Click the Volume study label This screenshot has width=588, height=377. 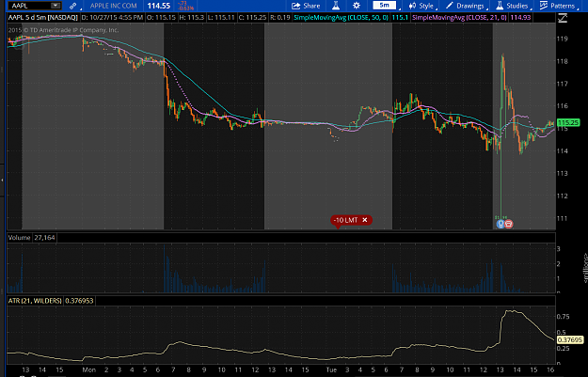tap(19, 238)
